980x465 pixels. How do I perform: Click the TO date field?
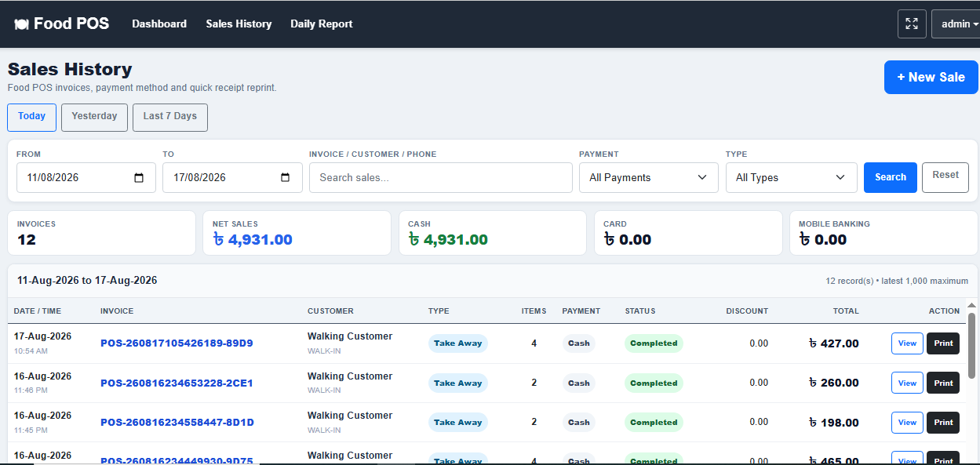(232, 177)
